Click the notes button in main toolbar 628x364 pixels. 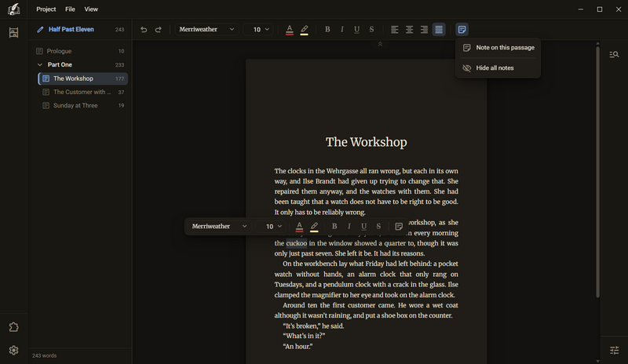click(462, 30)
